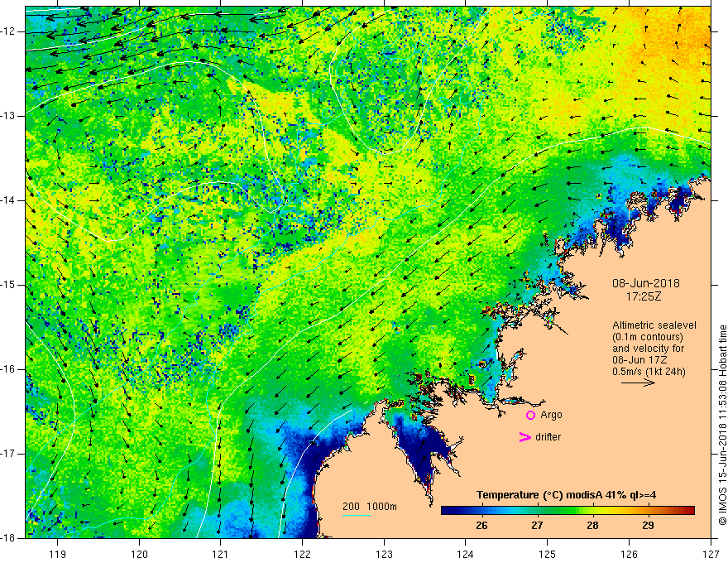This screenshot has width=728, height=563.
Task: Click the 121 longitude axis label
Action: click(x=221, y=554)
